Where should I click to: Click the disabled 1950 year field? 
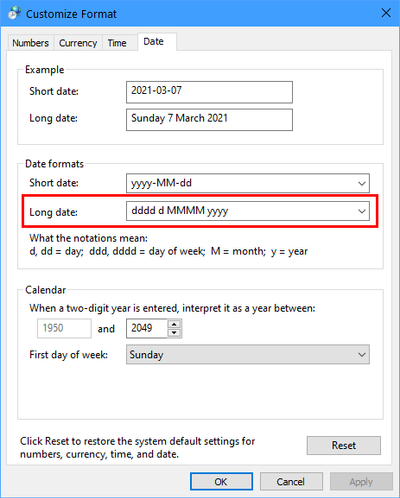64,328
